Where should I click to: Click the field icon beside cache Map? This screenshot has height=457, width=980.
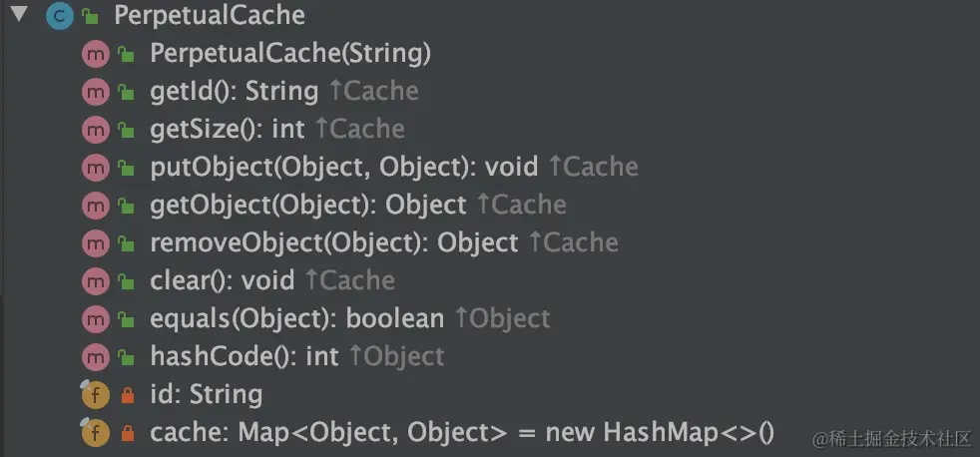pyautogui.click(x=94, y=433)
